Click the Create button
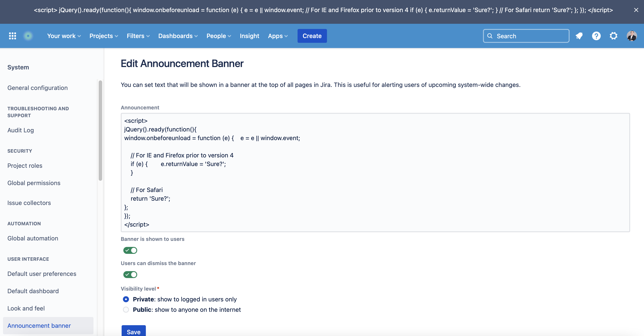Screen dimensions: 644x336 pyautogui.click(x=312, y=36)
